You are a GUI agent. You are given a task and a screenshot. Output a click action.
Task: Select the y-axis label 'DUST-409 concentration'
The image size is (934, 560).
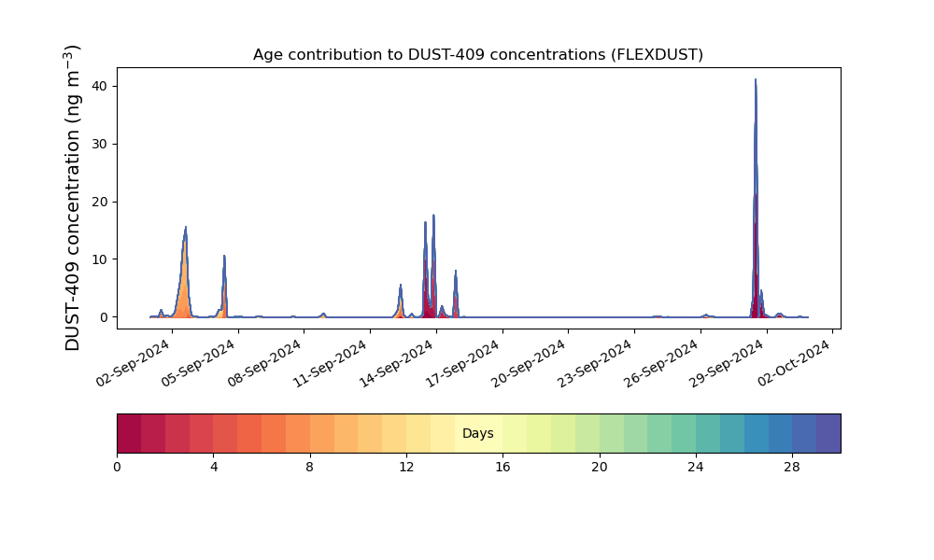72,198
